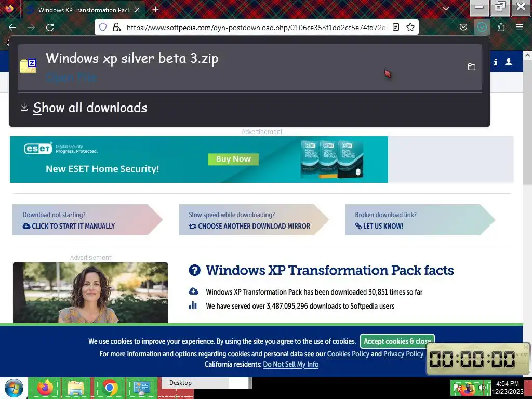Click the address bar URL field
The image size is (532, 399).
[x=256, y=28]
